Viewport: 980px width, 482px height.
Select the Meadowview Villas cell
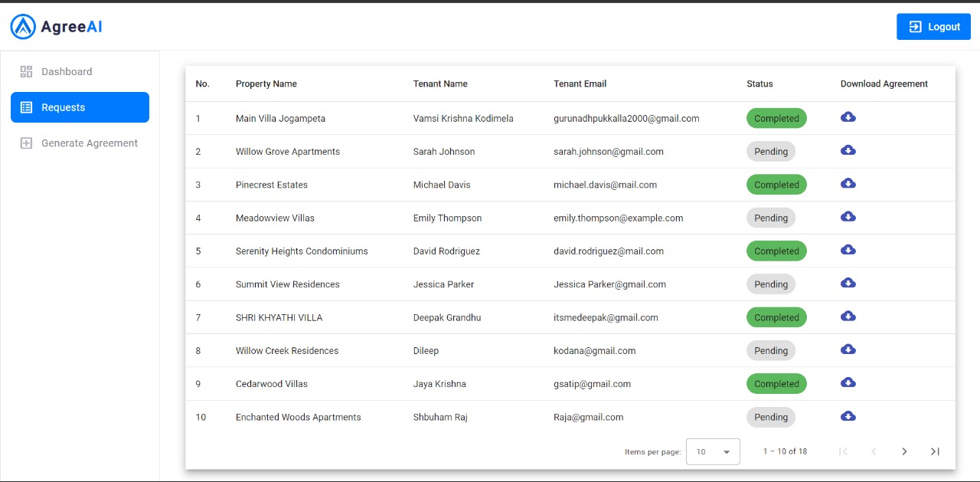point(275,218)
